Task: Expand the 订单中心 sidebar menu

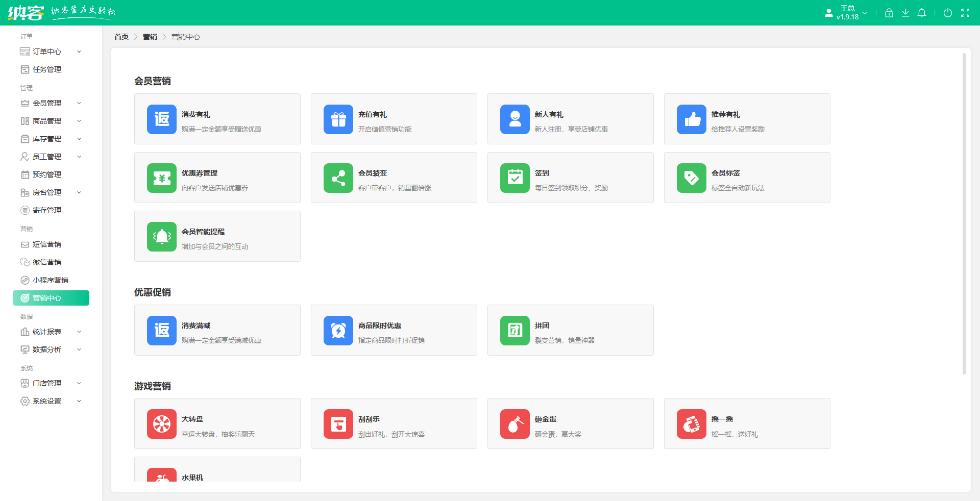Action: (51, 52)
